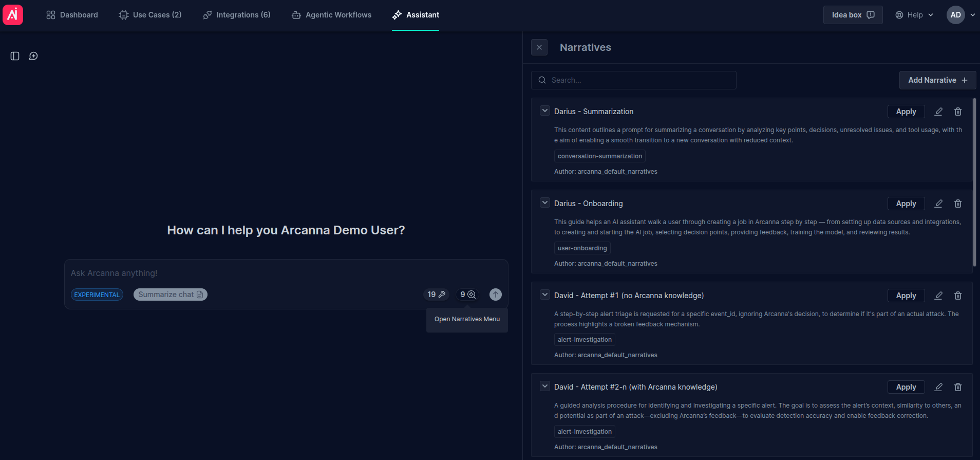Click Add Narrative button
This screenshot has width=980, height=460.
click(937, 80)
